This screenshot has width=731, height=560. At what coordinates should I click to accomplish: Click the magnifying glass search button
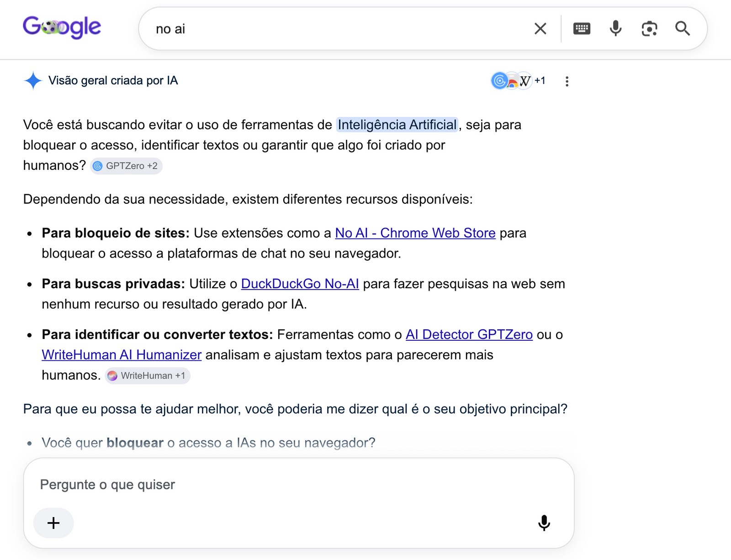tap(683, 28)
